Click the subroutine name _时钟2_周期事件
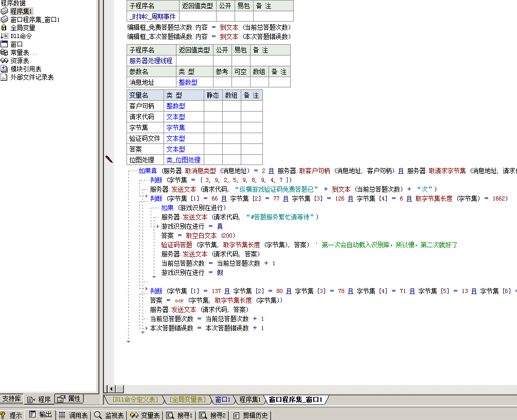Viewport: 517px width, 420px height. click(x=153, y=16)
